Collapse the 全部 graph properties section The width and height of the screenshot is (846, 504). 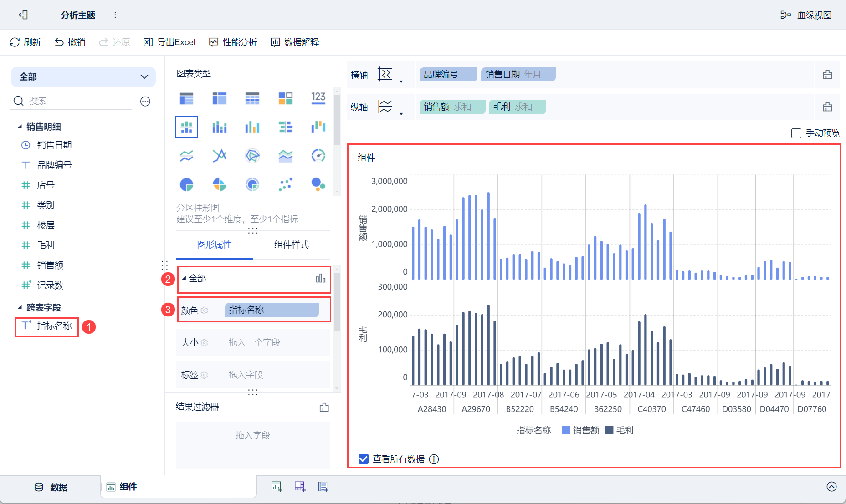pos(184,278)
